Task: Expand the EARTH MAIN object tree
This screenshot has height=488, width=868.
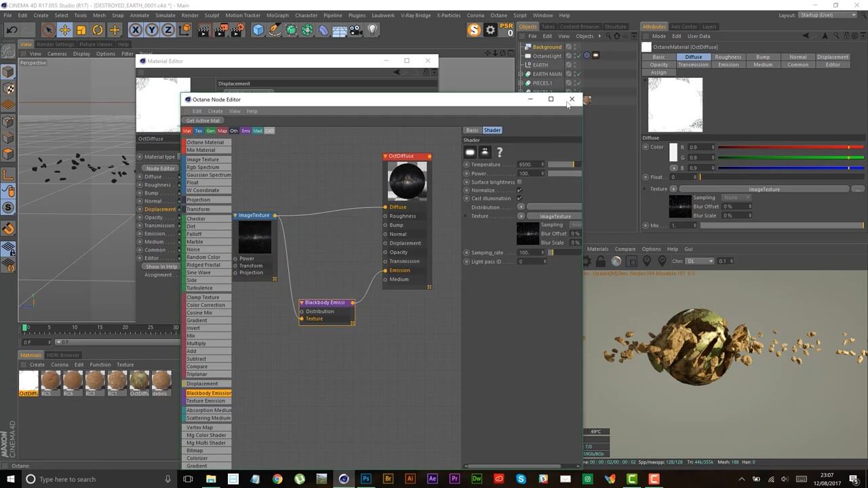Action: pos(520,74)
